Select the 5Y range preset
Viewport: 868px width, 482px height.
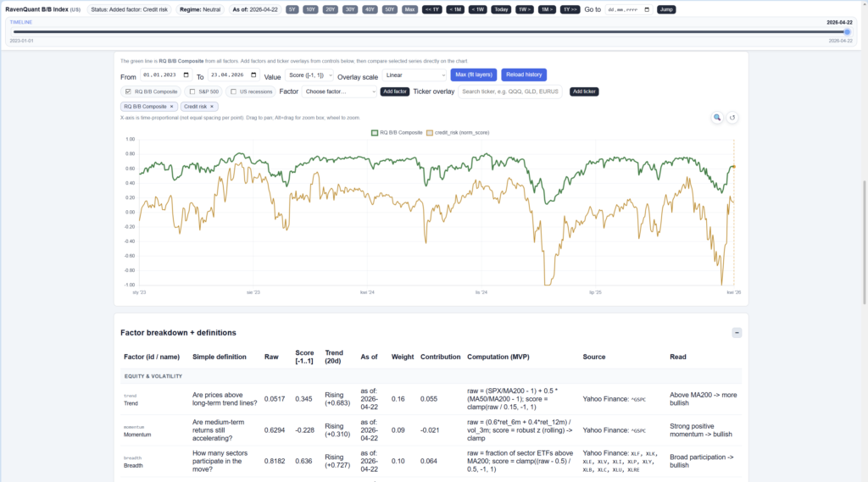point(292,9)
